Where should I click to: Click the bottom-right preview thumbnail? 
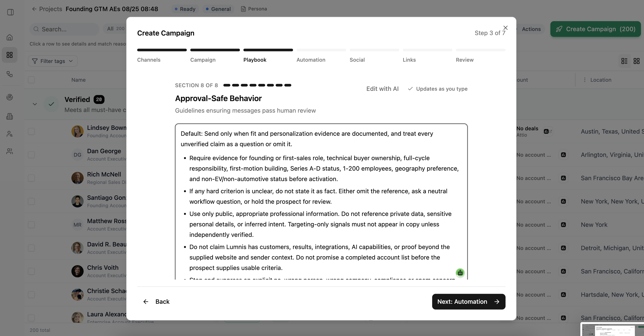[x=612, y=329]
